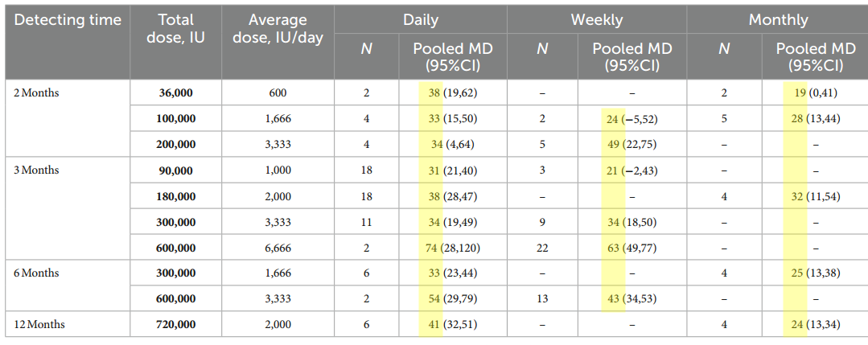The height and width of the screenshot is (345, 868).
Task: Click the 36,000 total dose cell
Action: (x=175, y=93)
